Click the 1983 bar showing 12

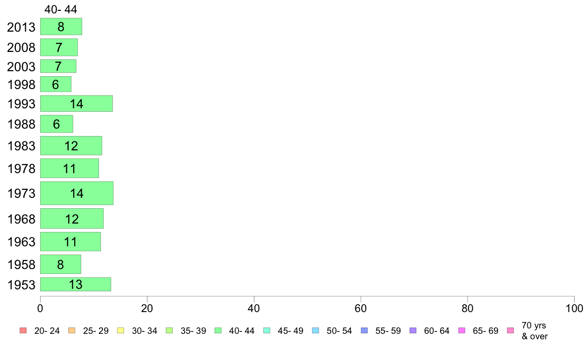click(71, 145)
